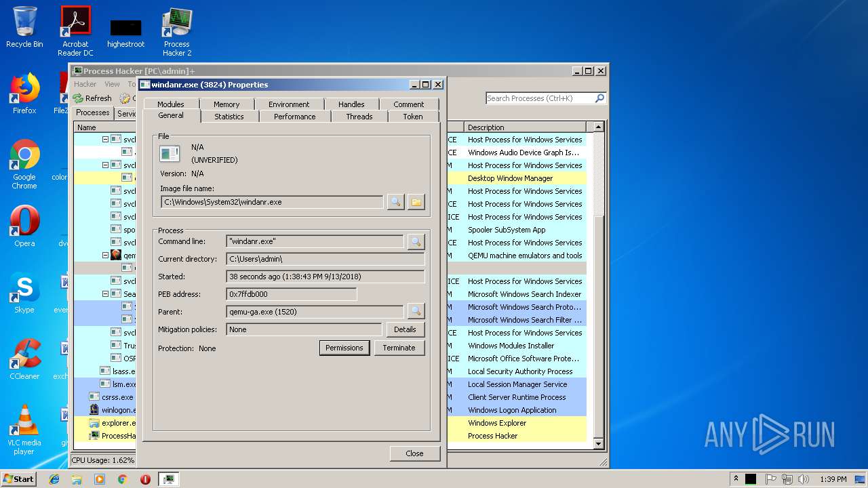
Task: Open Skype desktop shortcut
Action: pos(24,293)
